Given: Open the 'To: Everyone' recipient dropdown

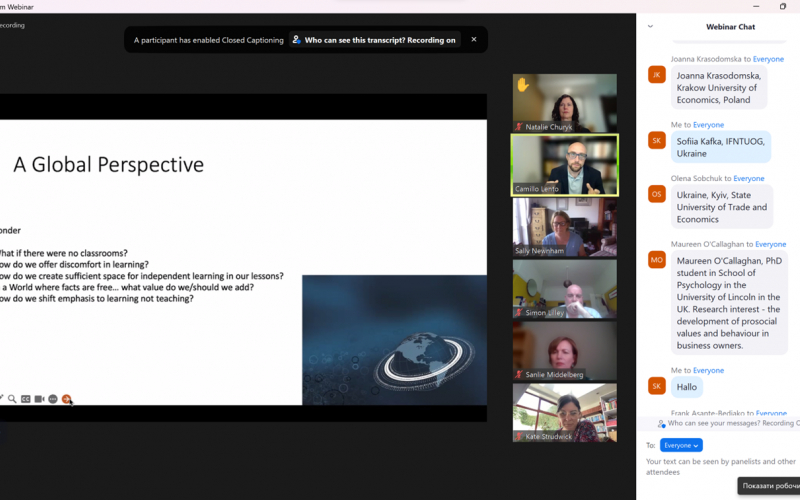Looking at the screenshot, I should pos(681,445).
